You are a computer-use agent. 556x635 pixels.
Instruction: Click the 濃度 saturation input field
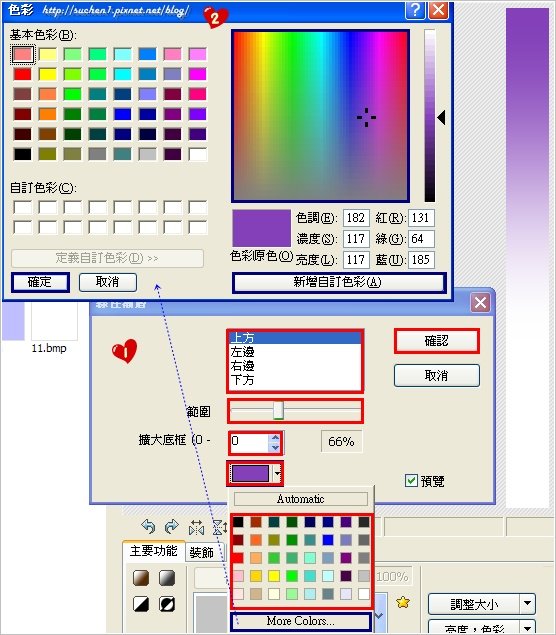pyautogui.click(x=356, y=239)
